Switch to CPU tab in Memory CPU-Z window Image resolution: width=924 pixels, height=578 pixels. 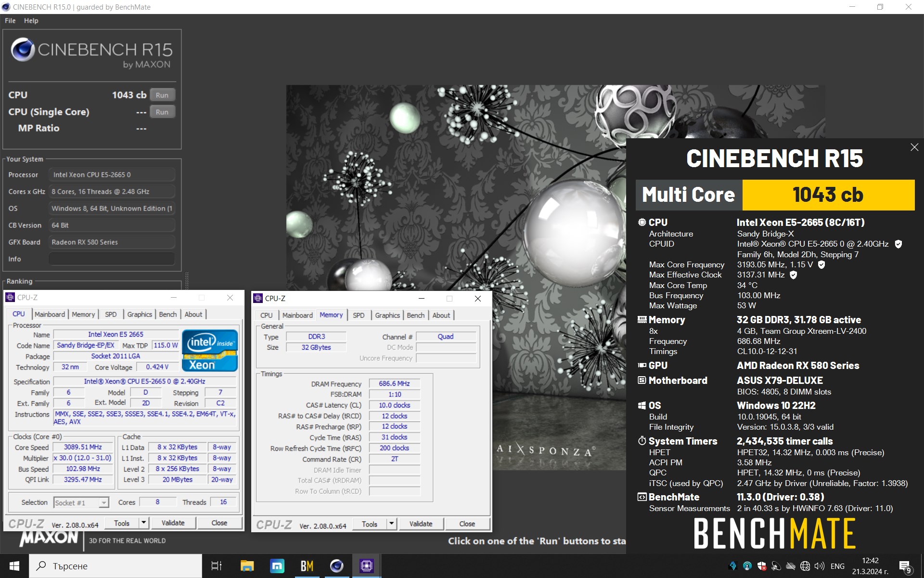pos(266,315)
